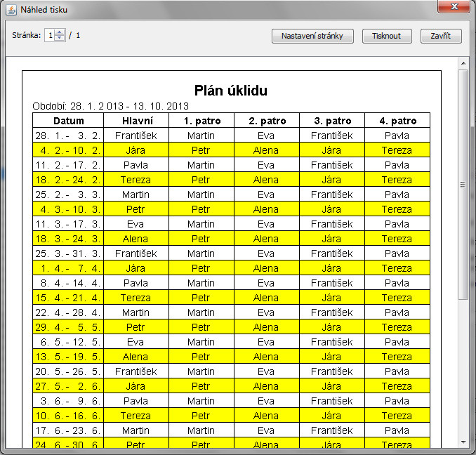476x455 pixels.
Task: Click date cell 15. 4. - 21. 4.
Action: (68, 298)
